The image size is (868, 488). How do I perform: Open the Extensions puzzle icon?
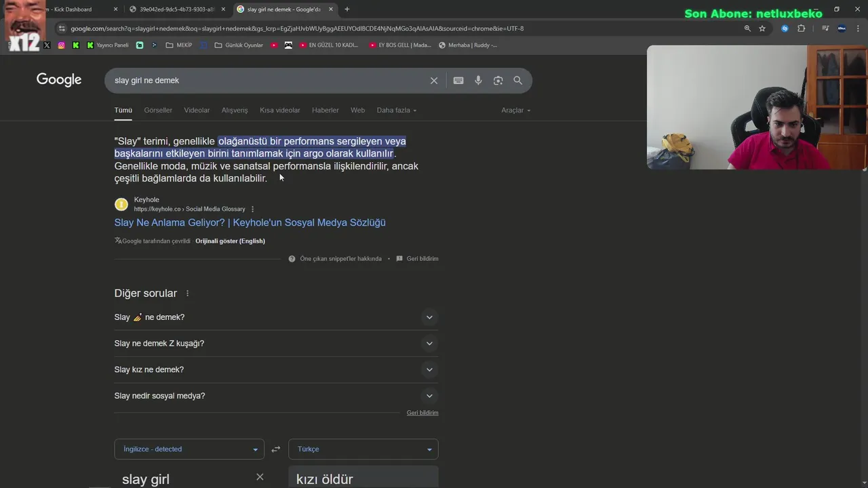(x=802, y=28)
